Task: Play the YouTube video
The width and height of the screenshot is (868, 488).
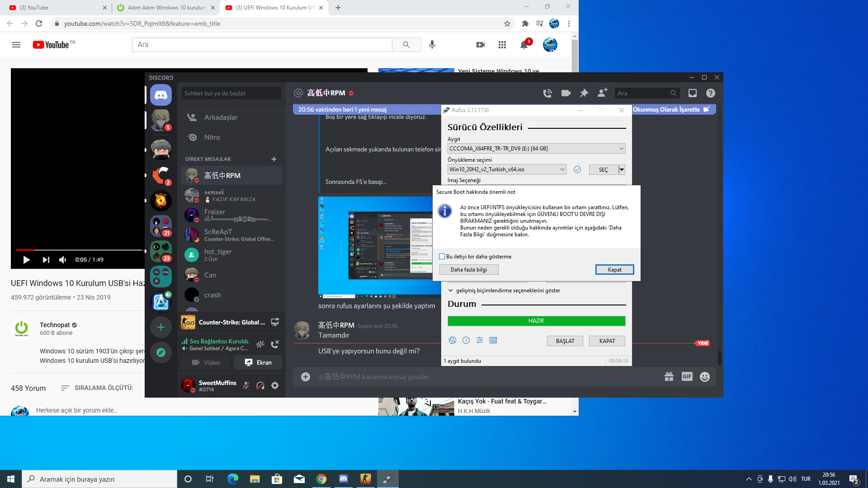Action: click(26, 260)
